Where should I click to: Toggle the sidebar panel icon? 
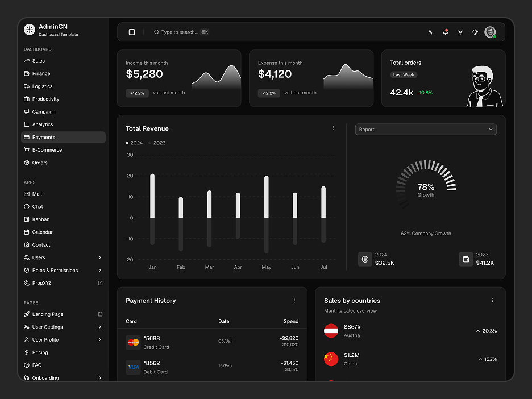(x=132, y=32)
